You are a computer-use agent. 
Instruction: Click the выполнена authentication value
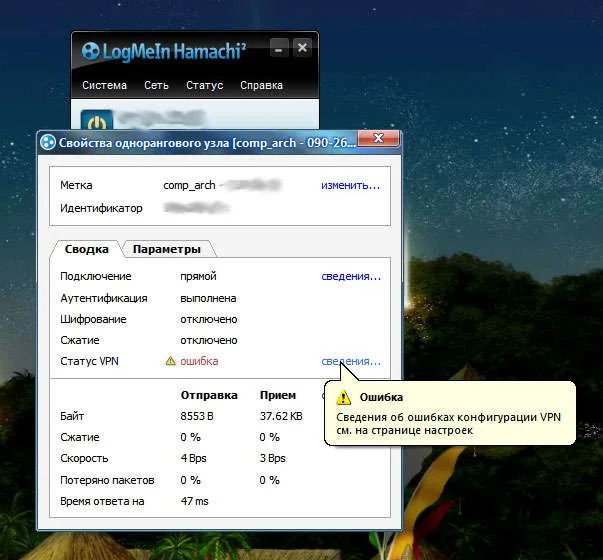pyautogui.click(x=208, y=298)
